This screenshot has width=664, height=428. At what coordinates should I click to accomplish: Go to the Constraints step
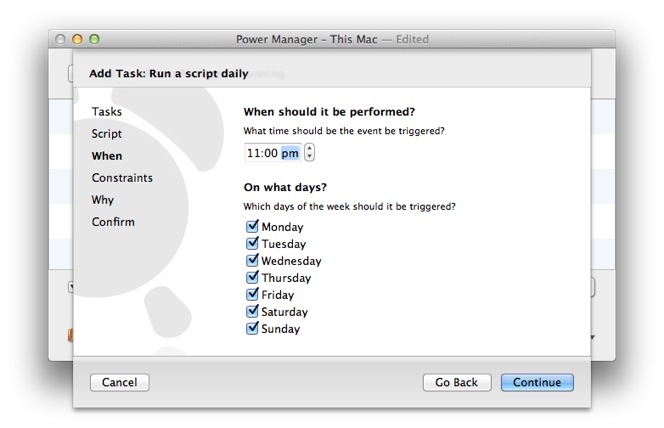[x=122, y=178]
